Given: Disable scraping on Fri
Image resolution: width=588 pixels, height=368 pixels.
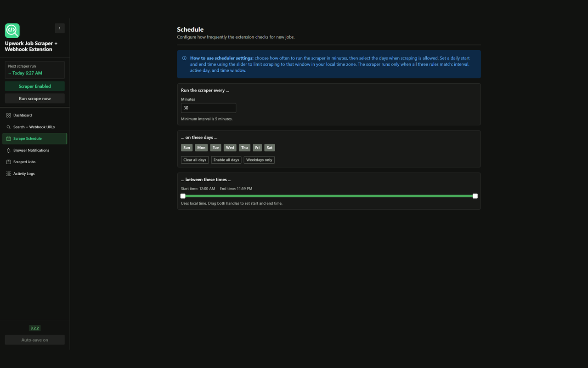Looking at the screenshot, I should point(257,148).
